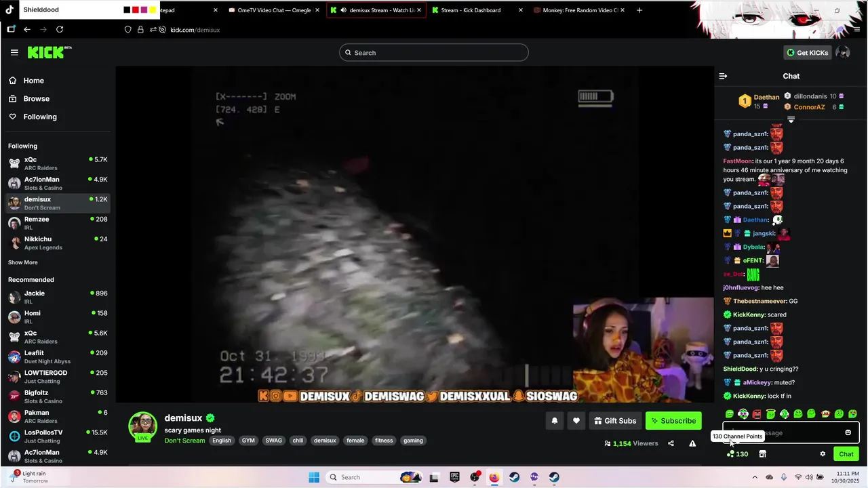Open Nikkichu channel in sidebar
The height and width of the screenshot is (488, 868).
[x=58, y=243]
